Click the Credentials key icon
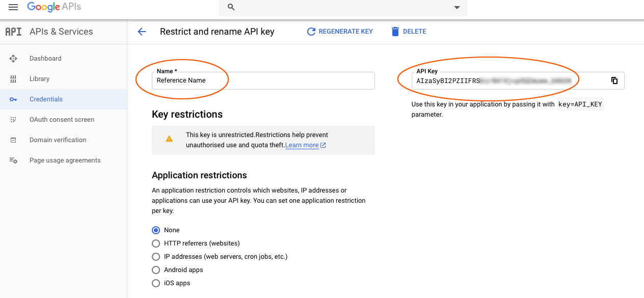The width and height of the screenshot is (644, 298). point(14,99)
